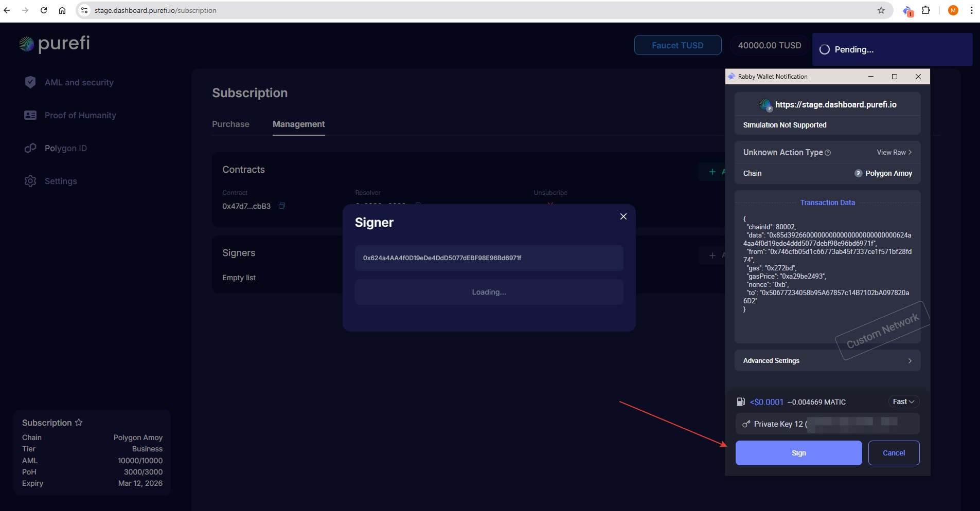Screen dimensions: 980x511
Task: Click the Polygon ID link icon
Action: (x=30, y=148)
